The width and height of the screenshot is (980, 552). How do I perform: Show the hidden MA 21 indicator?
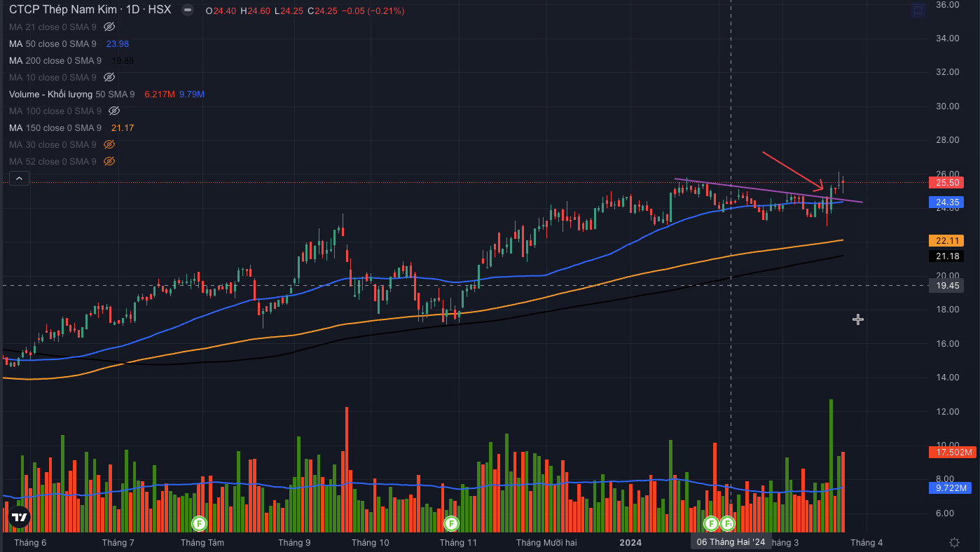tap(109, 27)
